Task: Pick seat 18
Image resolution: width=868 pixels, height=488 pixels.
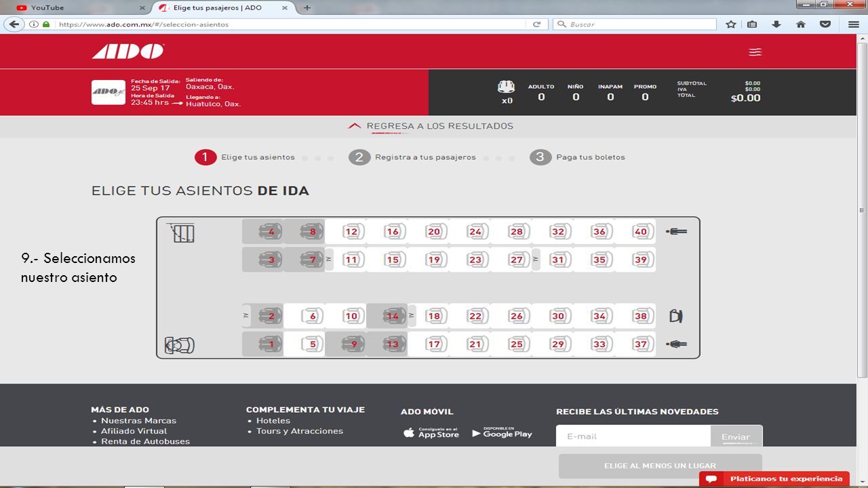Action: pyautogui.click(x=434, y=316)
